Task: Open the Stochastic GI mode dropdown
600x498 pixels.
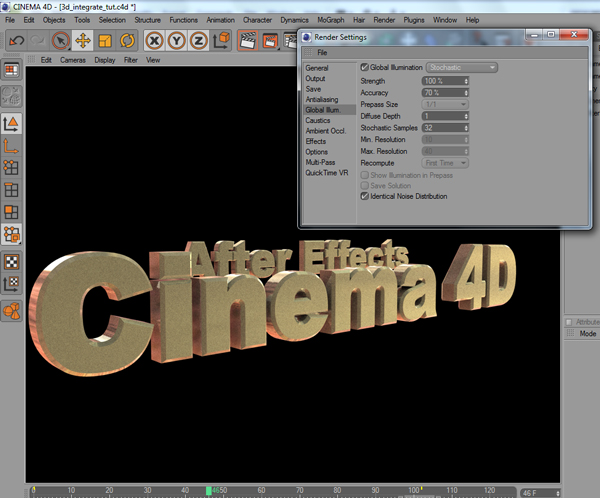Action: click(x=462, y=67)
